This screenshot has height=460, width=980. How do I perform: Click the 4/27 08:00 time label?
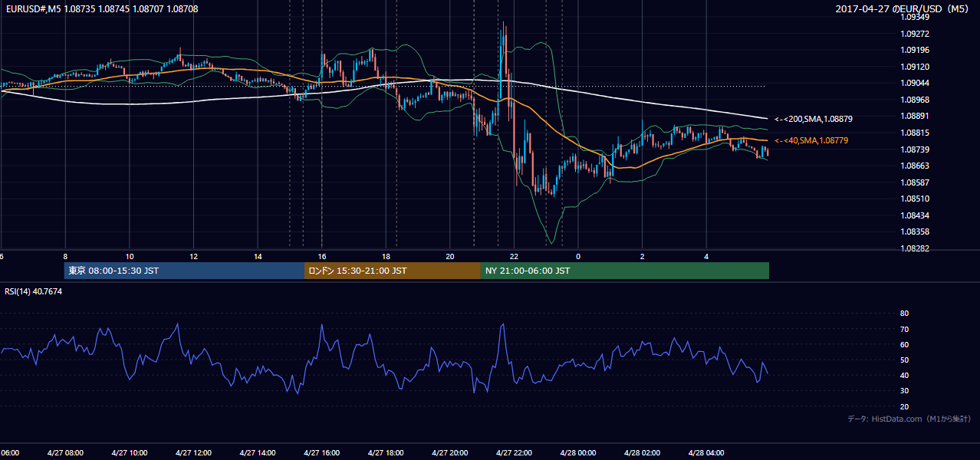(x=65, y=453)
